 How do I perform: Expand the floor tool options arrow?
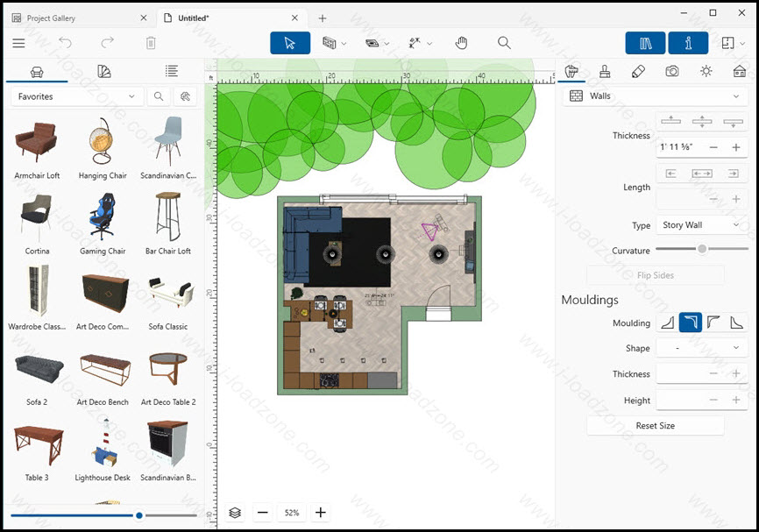coord(387,44)
